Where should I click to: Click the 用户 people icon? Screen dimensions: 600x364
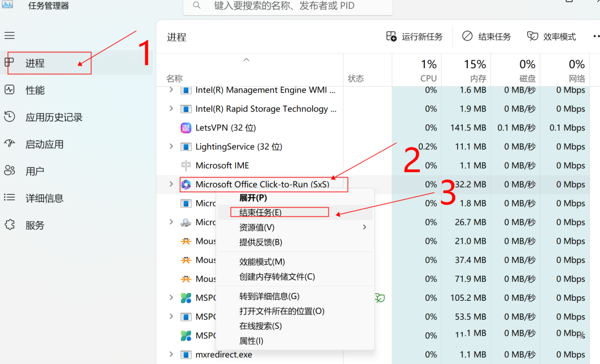[9, 170]
